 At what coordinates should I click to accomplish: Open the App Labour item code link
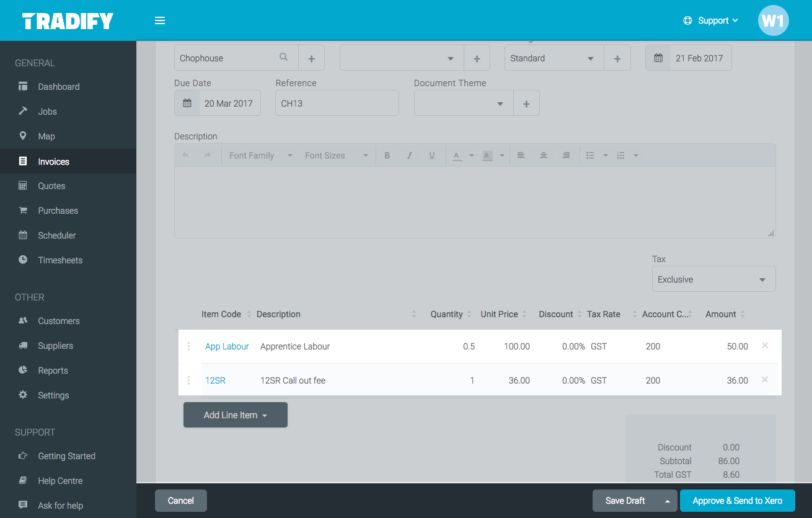coord(227,346)
